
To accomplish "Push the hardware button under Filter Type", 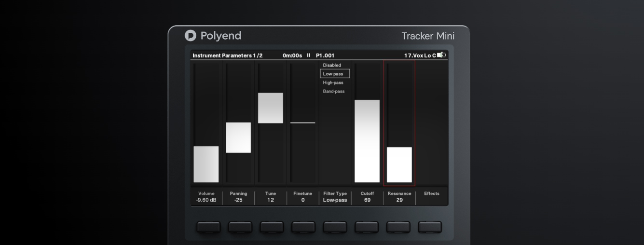I will coord(335,227).
